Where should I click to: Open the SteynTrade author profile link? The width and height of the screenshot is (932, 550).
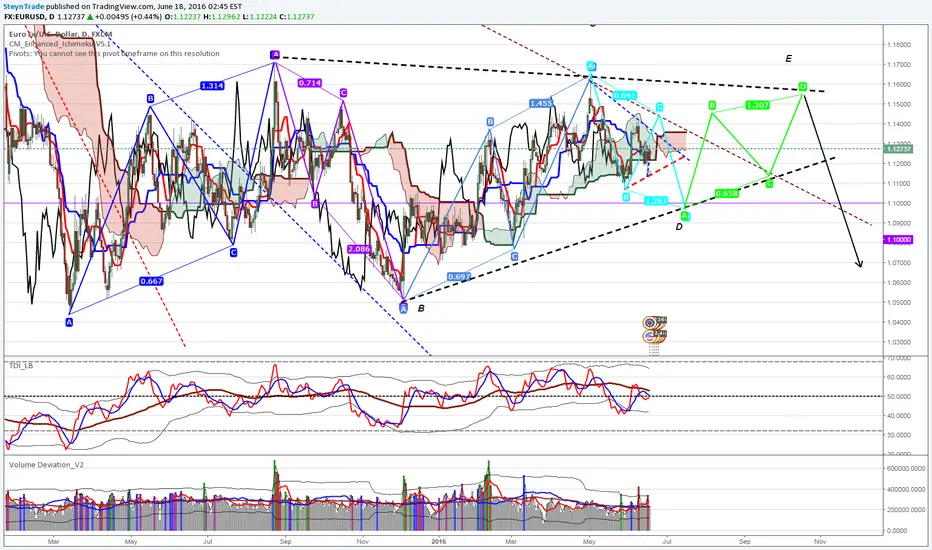tap(24, 7)
